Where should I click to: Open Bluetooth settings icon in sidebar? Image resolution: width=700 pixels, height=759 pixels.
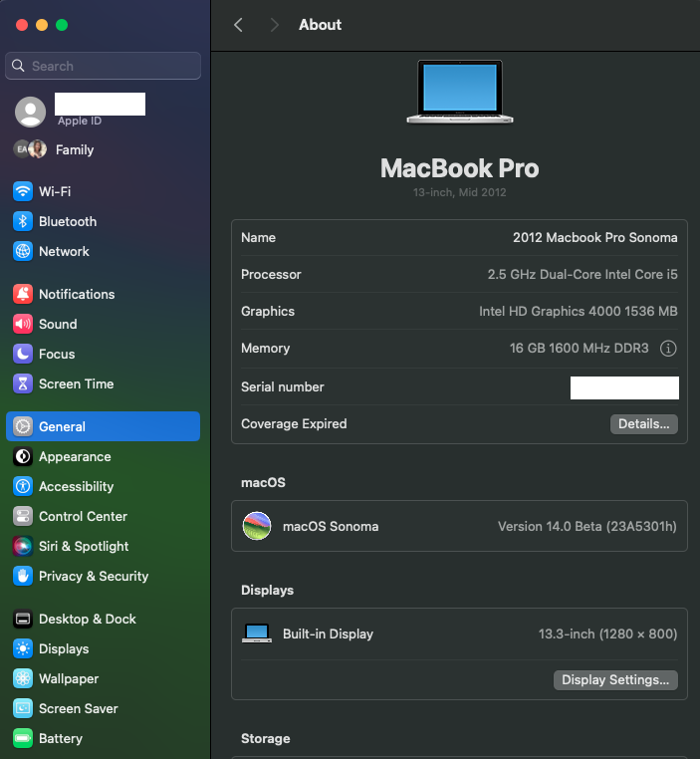click(23, 222)
